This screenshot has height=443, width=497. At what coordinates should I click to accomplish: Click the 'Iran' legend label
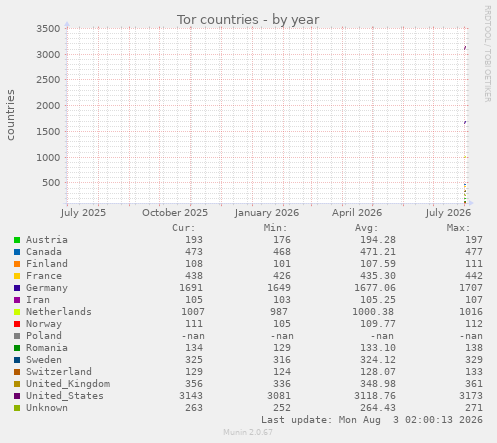pos(38,300)
